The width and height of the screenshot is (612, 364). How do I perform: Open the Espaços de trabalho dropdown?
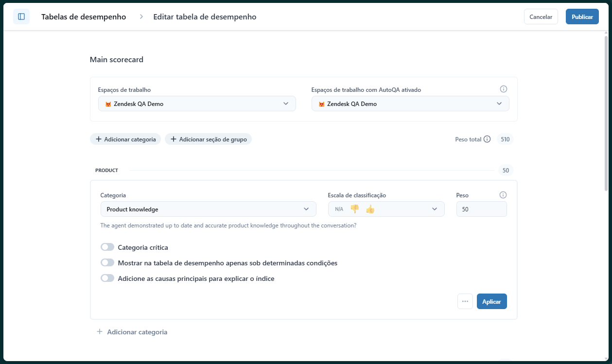tap(197, 104)
